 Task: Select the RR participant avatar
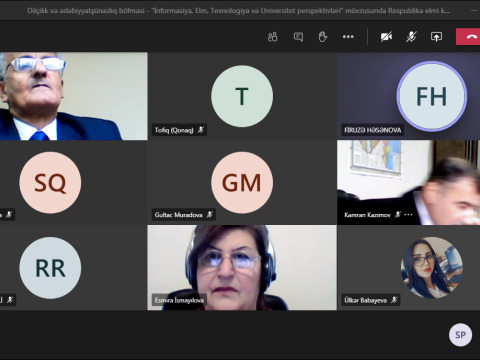pos(50,268)
